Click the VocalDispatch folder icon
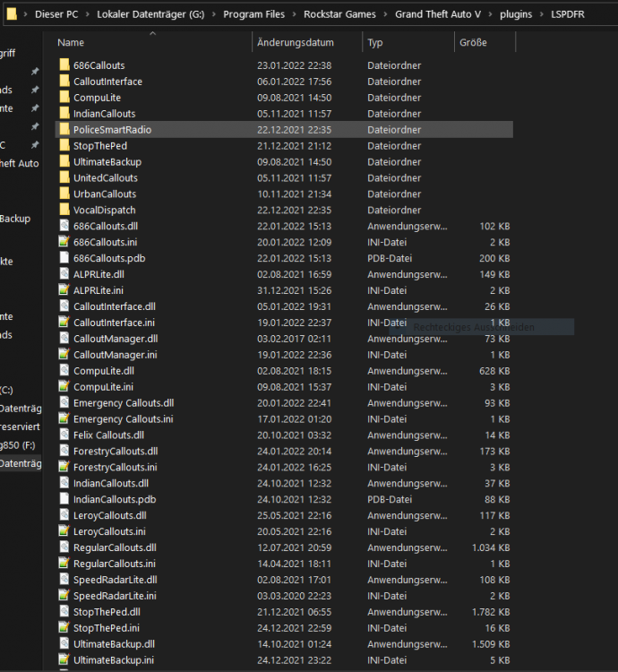Image resolution: width=618 pixels, height=672 pixels. 64,210
